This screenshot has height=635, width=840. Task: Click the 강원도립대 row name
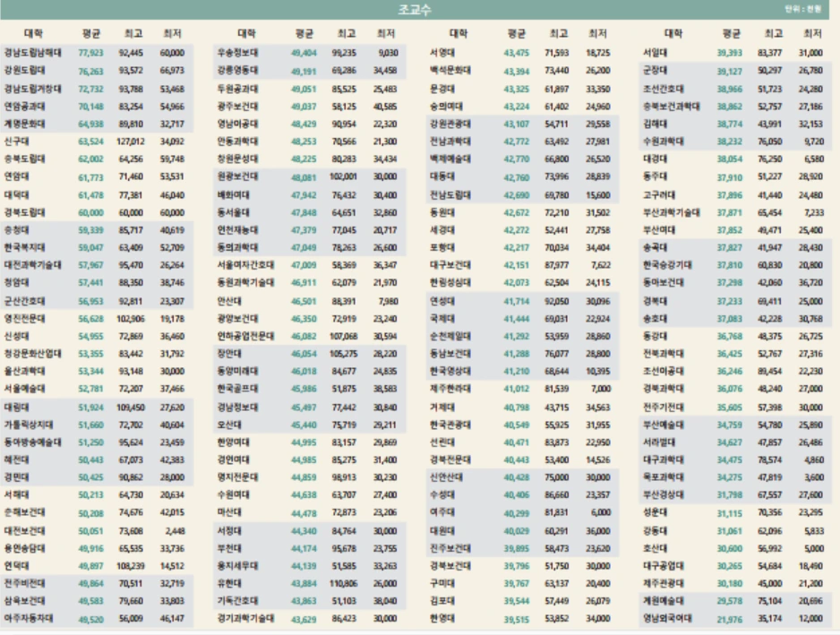pyautogui.click(x=25, y=71)
